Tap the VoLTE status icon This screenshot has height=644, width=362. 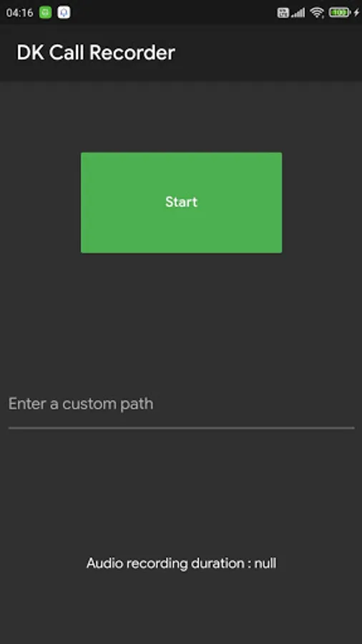283,13
